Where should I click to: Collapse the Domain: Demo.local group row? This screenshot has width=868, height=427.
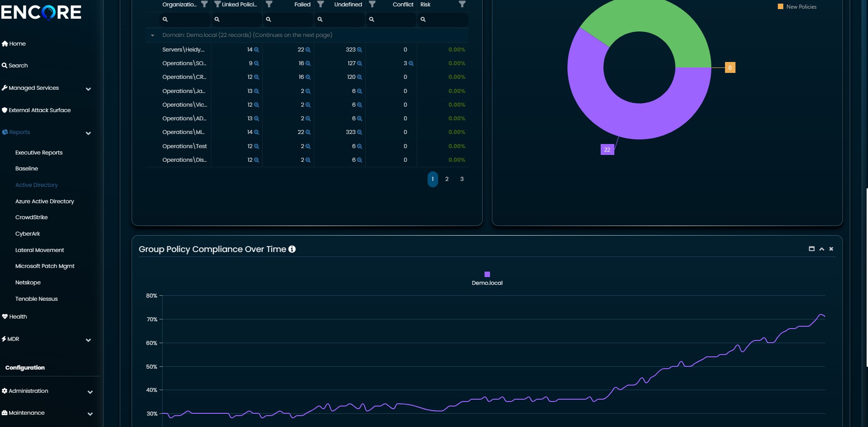point(153,35)
